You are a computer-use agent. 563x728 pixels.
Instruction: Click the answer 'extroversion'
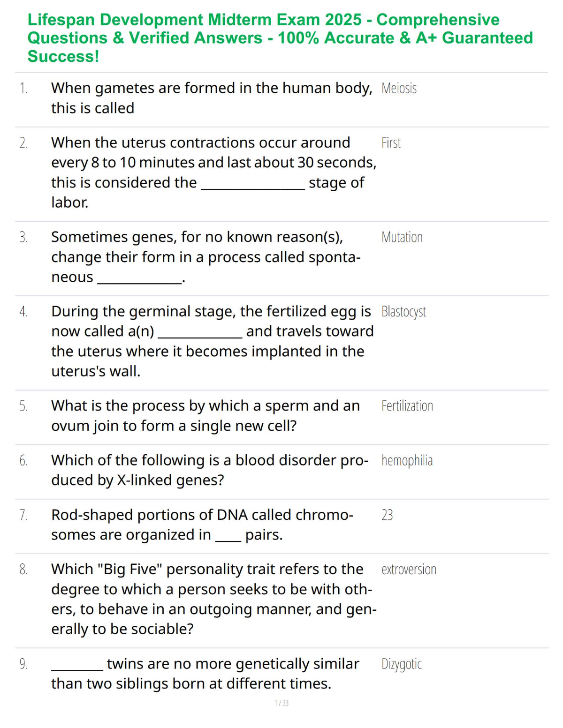point(409,570)
